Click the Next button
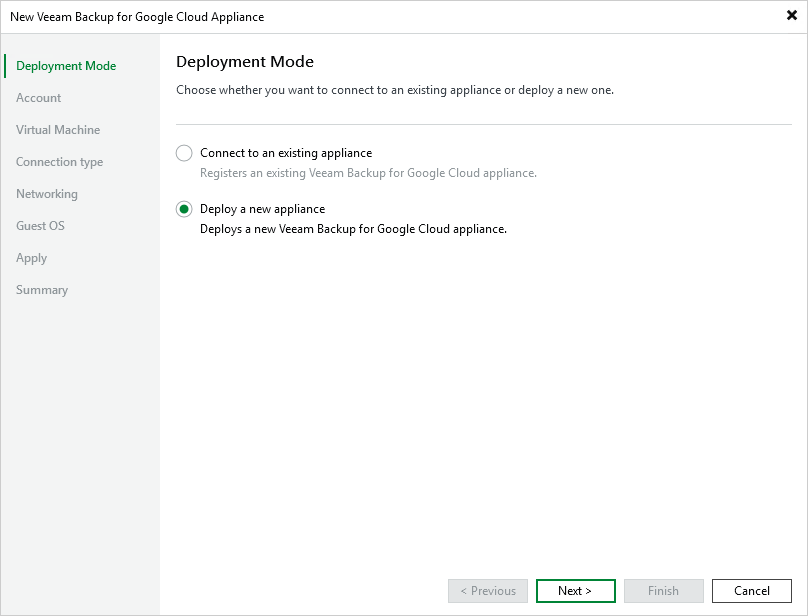 [x=576, y=591]
